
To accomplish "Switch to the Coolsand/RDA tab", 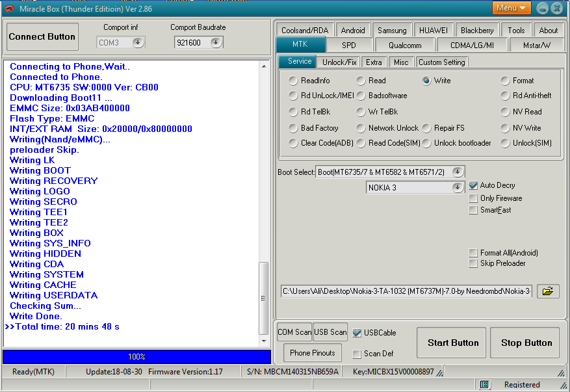I will (x=305, y=30).
